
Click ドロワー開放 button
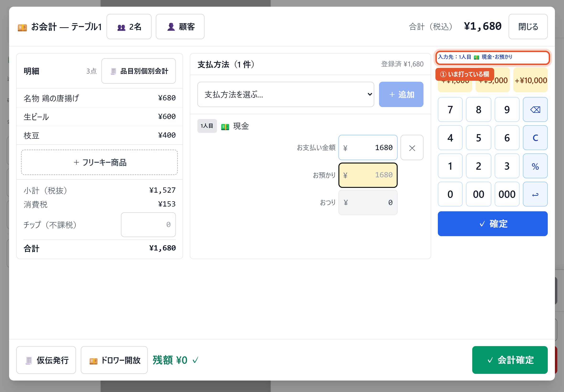tap(114, 360)
